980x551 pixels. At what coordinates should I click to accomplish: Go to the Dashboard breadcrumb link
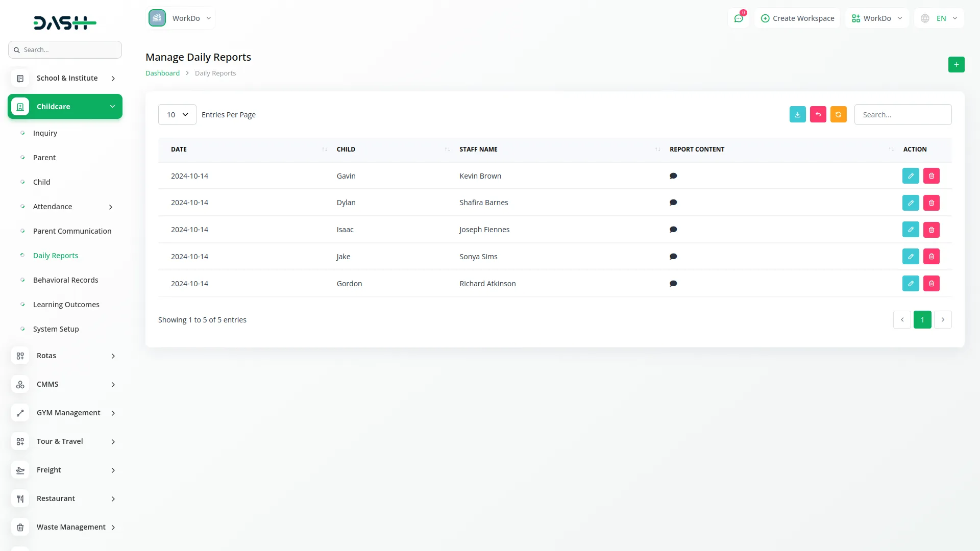[162, 73]
